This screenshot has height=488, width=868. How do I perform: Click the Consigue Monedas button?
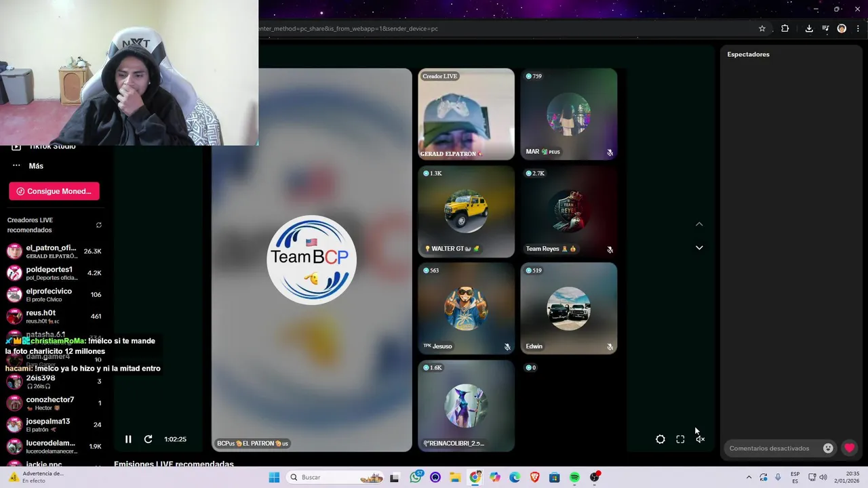point(54,191)
